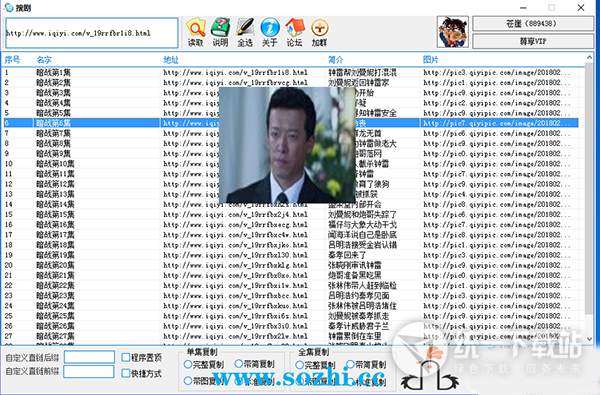Click the Conan cartoon avatar picture
Screen dimensions: 600x395
pos(453,32)
